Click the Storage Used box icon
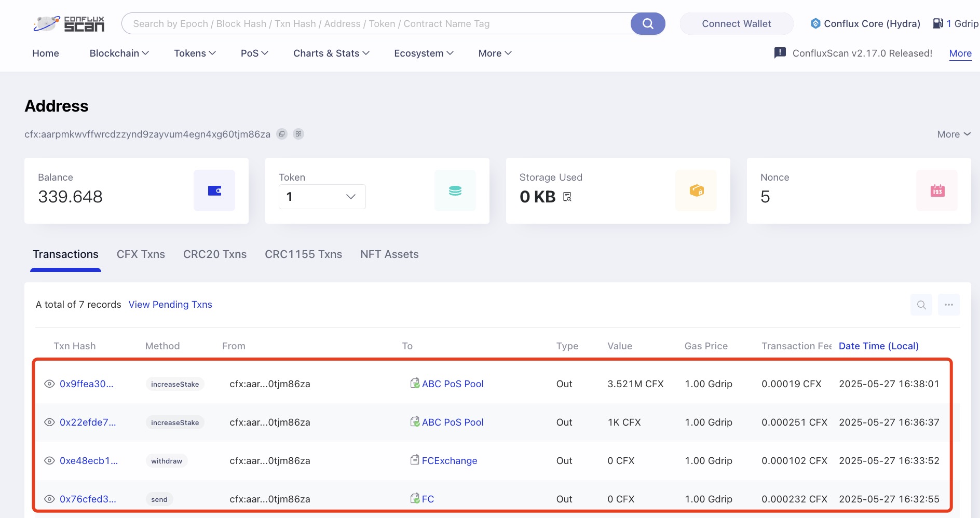980x518 pixels. pos(696,190)
